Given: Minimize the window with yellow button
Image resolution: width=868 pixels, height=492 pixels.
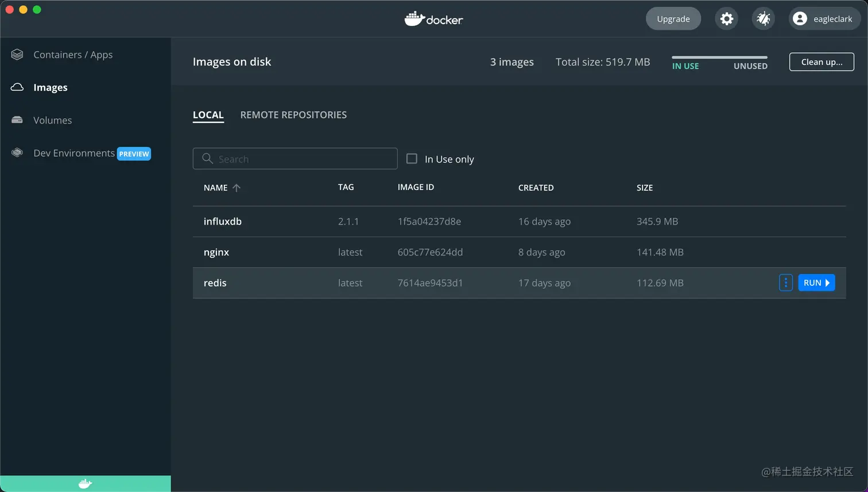Looking at the screenshot, I should pyautogui.click(x=23, y=9).
